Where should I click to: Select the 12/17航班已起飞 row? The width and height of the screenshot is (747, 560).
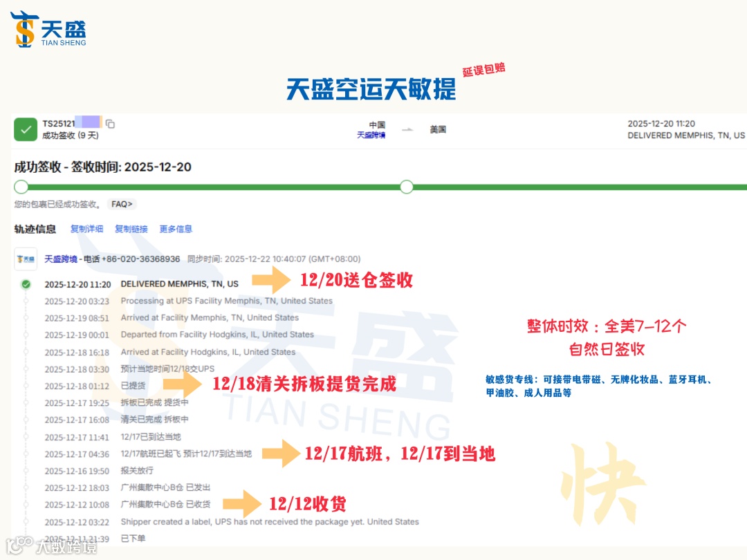pyautogui.click(x=148, y=454)
